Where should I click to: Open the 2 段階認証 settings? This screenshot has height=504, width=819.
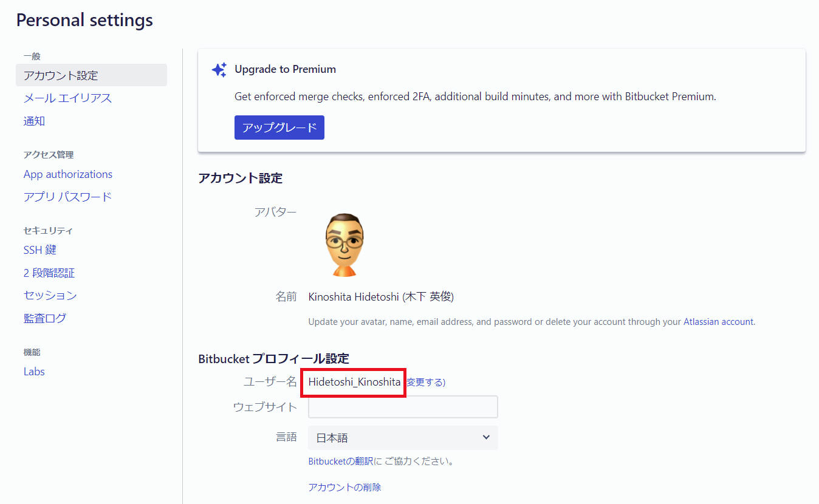click(49, 272)
